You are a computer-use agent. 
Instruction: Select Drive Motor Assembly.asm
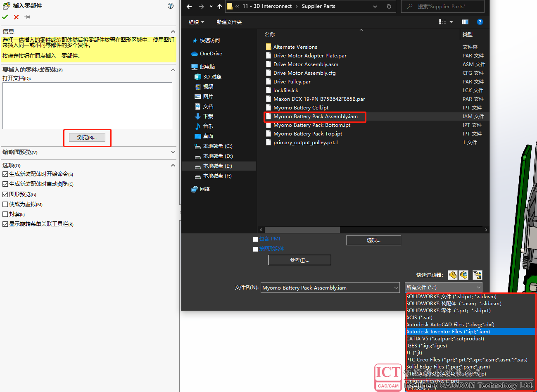306,64
